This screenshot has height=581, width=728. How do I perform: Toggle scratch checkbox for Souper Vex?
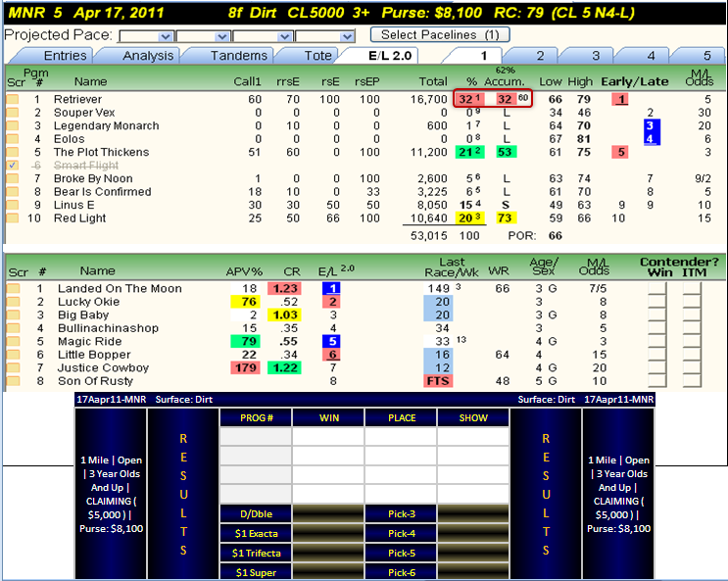coord(13,113)
